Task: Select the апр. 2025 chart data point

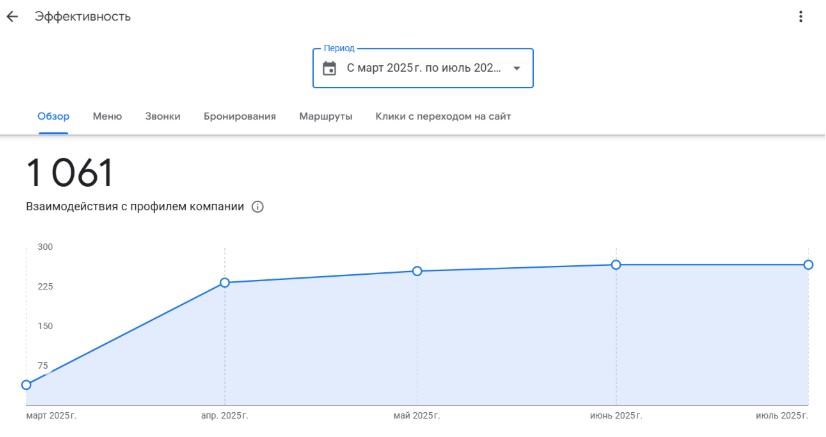Action: [224, 283]
